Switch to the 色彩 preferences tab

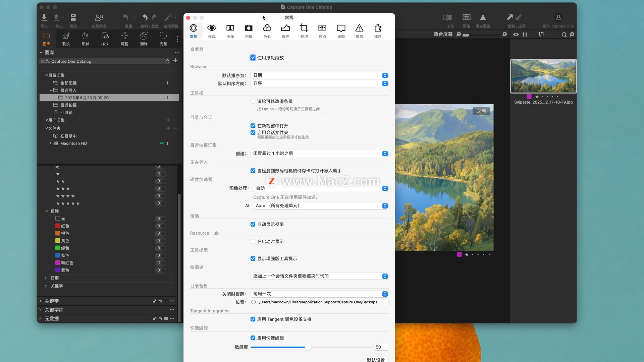tap(267, 31)
